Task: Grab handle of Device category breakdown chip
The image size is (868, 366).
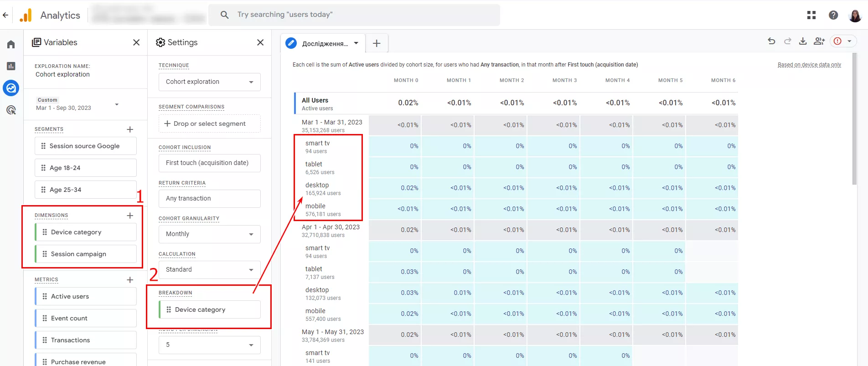Action: coord(169,309)
